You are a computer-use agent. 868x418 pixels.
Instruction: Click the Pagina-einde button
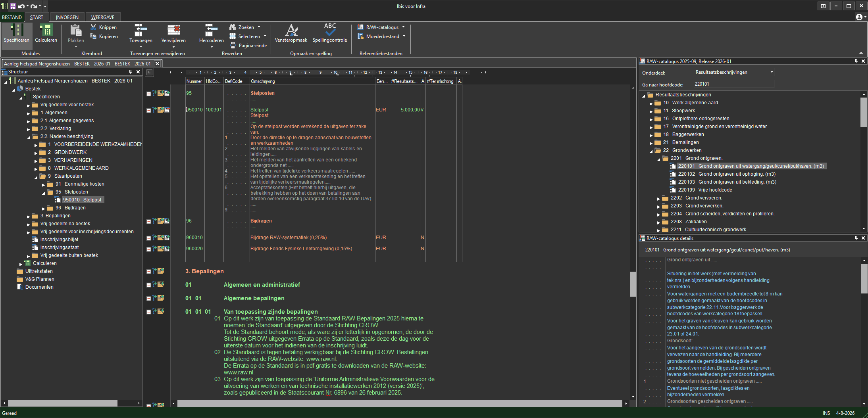tap(248, 45)
